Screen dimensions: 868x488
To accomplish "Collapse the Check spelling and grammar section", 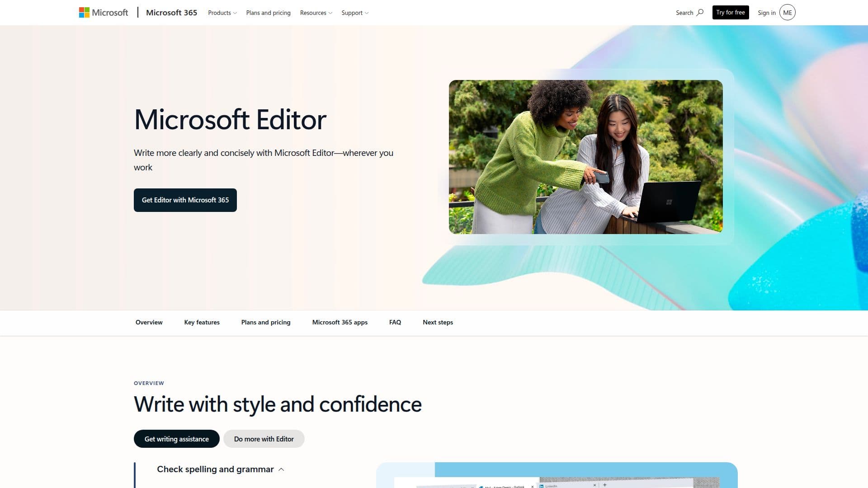I will click(221, 469).
